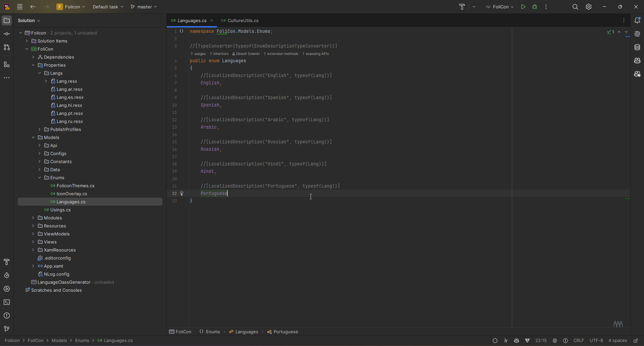
Task: Open the Terminal tool window
Action: coord(7,302)
